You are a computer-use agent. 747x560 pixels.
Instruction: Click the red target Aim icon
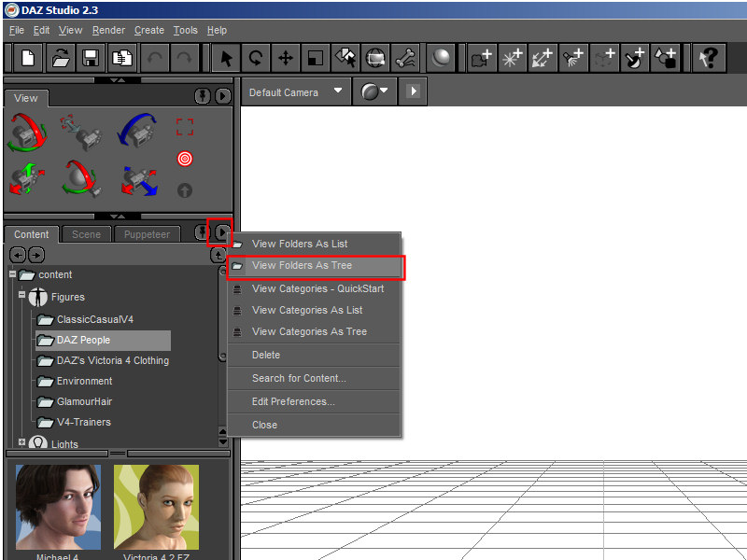(185, 159)
